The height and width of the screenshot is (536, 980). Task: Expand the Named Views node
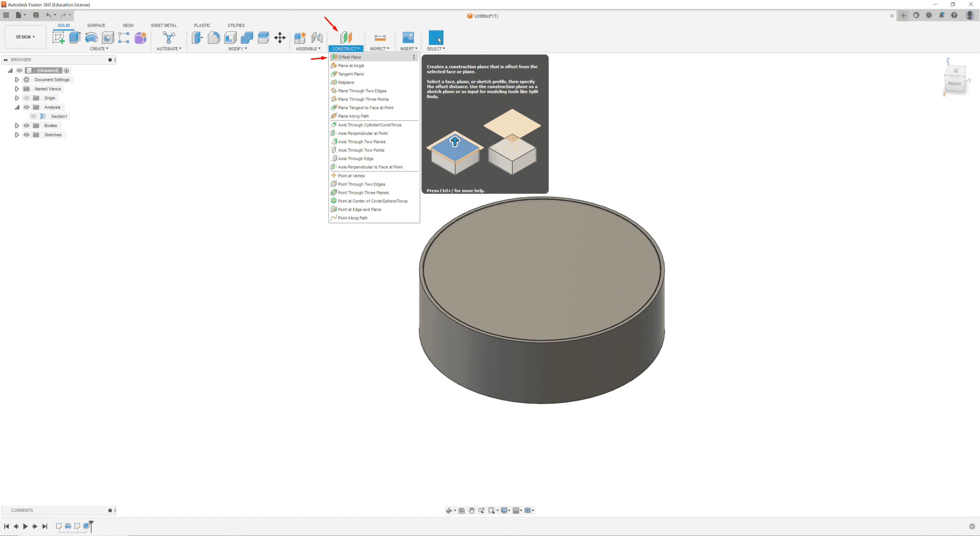click(x=17, y=88)
